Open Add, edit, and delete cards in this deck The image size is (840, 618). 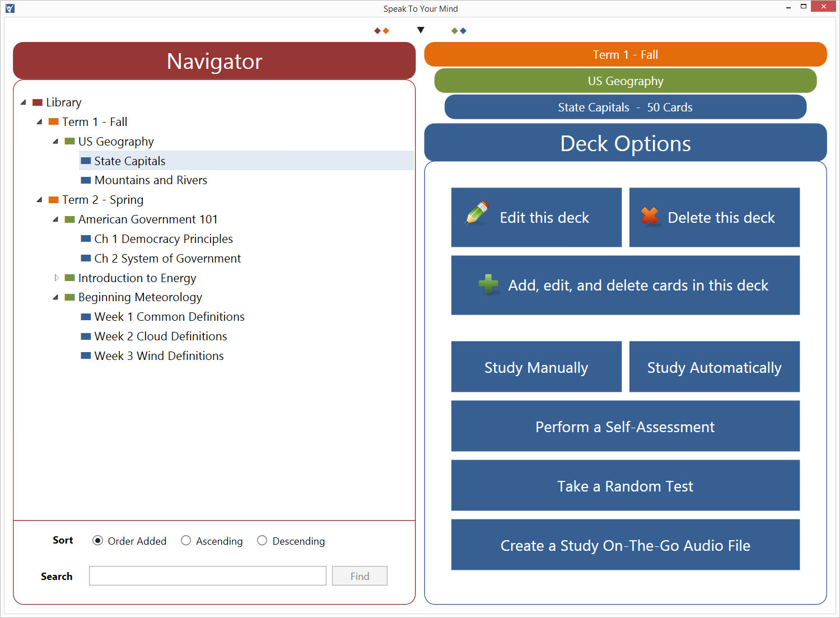point(626,285)
